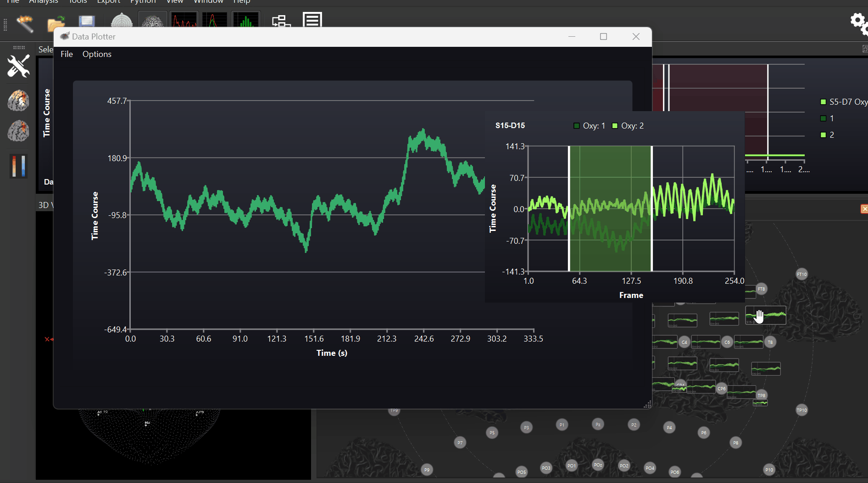
Task: Open a project using the folder toolbar icon
Action: 56,23
